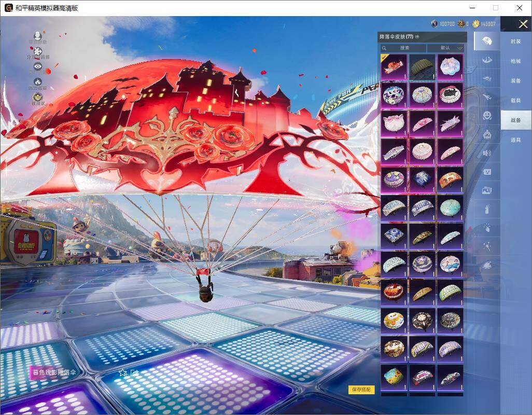Select the olive green default parachute thumbnail
Viewport: 532px width, 415px height.
tap(422, 67)
